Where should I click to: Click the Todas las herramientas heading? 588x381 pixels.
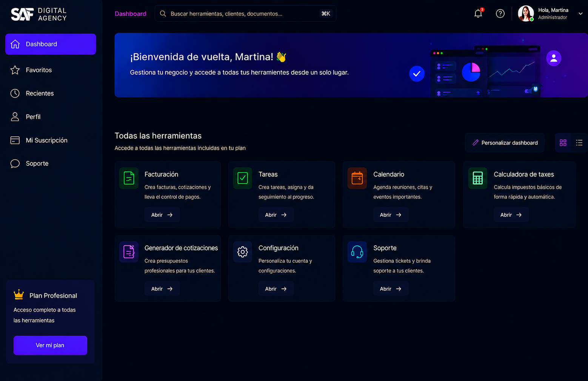158,136
